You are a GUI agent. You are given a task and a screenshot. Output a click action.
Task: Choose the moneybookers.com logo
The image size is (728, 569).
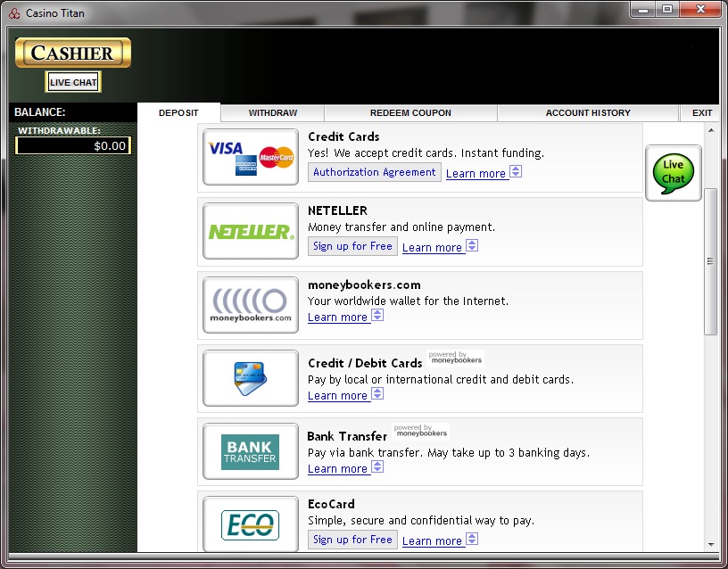point(251,304)
